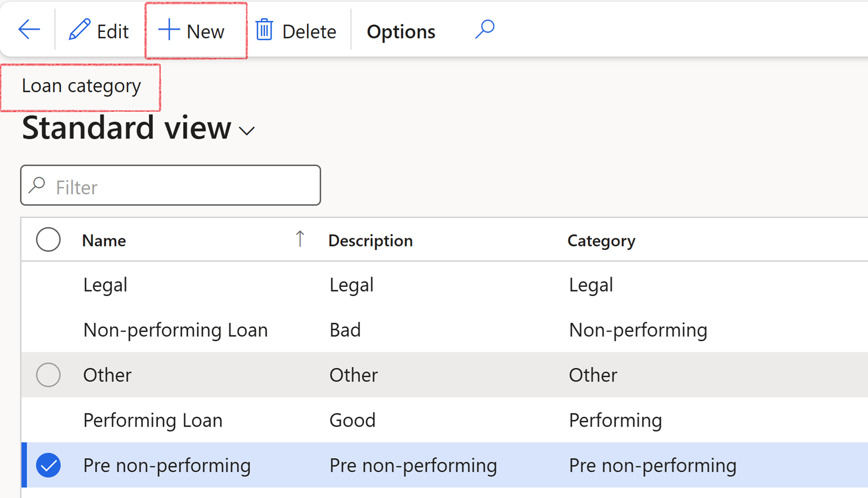Screen dimensions: 868x498
Task: Select the Legal name cell
Action: click(x=106, y=285)
